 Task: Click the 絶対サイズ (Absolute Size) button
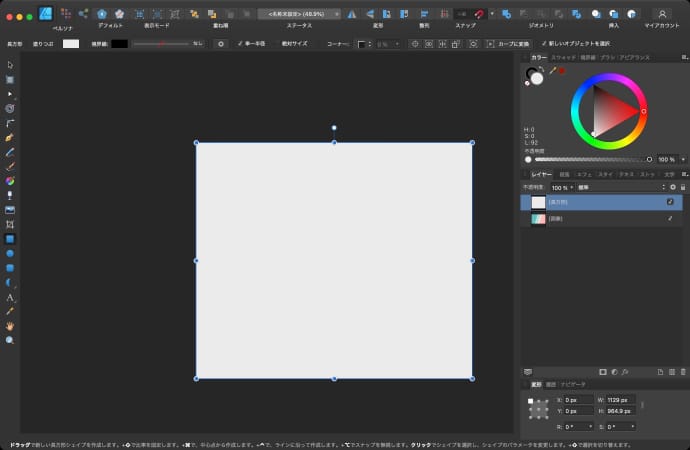[x=294, y=44]
